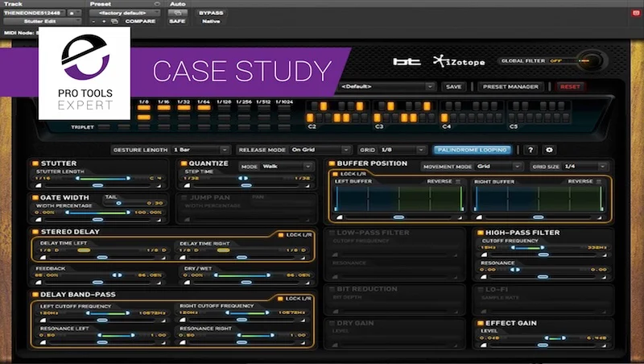Click the red RESET button

[570, 87]
